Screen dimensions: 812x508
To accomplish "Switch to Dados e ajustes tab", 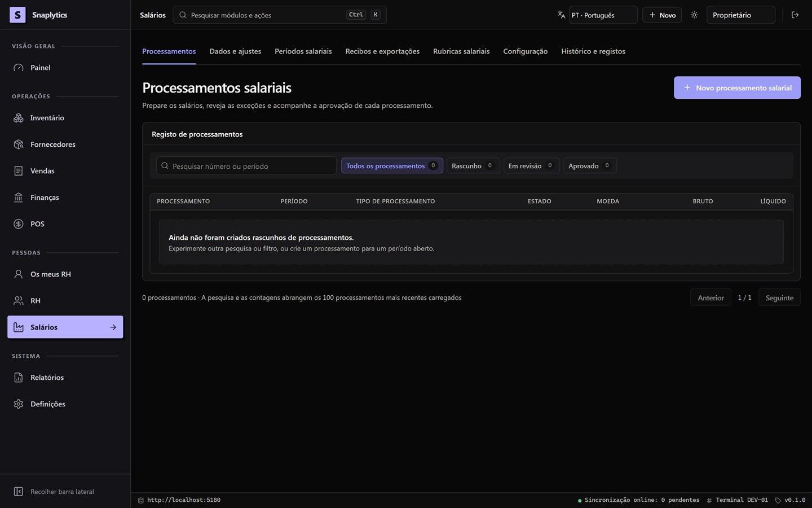I will [x=235, y=51].
